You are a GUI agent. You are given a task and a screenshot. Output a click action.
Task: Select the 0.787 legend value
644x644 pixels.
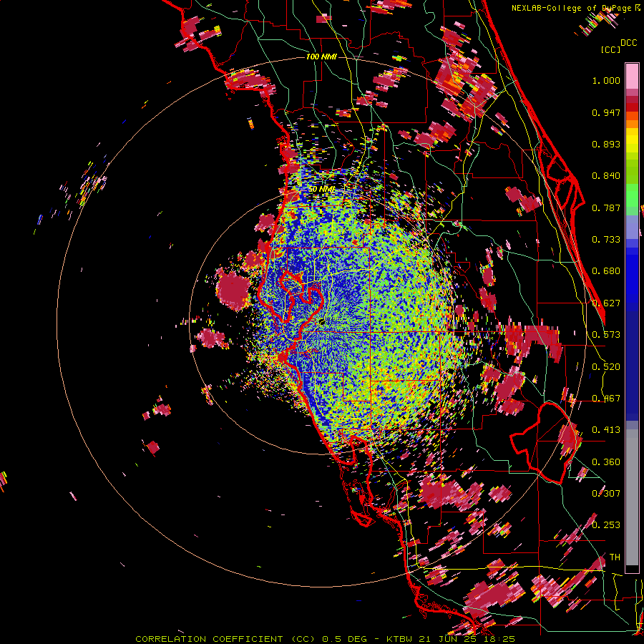pyautogui.click(x=606, y=208)
